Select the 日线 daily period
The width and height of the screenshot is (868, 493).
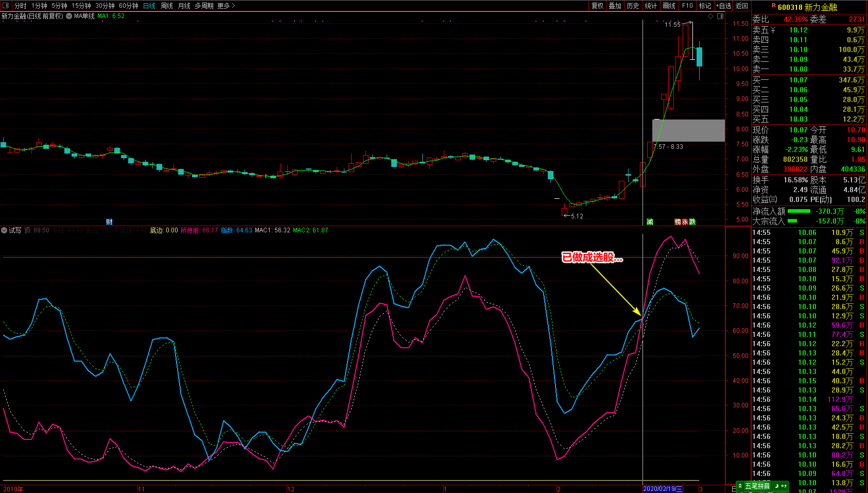click(x=149, y=6)
